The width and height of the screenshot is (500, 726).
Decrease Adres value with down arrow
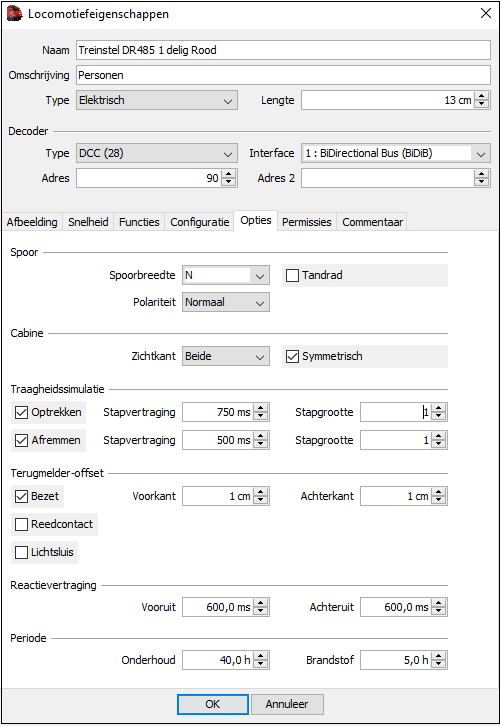click(x=228, y=182)
